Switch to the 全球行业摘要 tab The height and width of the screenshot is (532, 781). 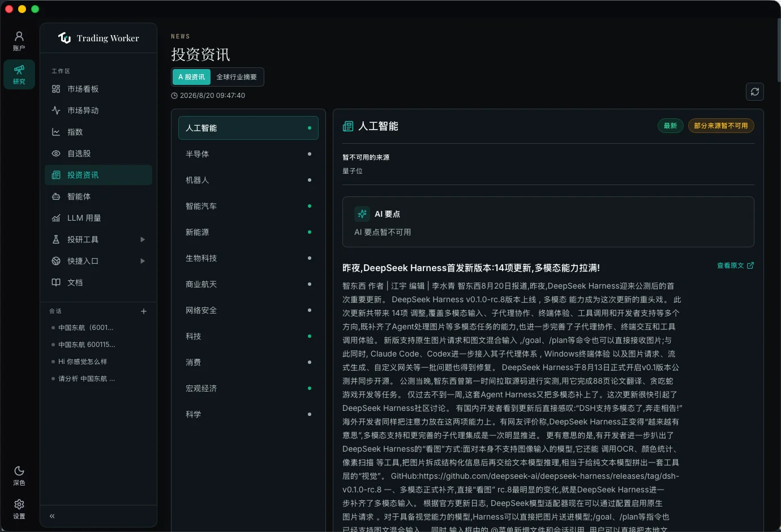click(x=237, y=77)
